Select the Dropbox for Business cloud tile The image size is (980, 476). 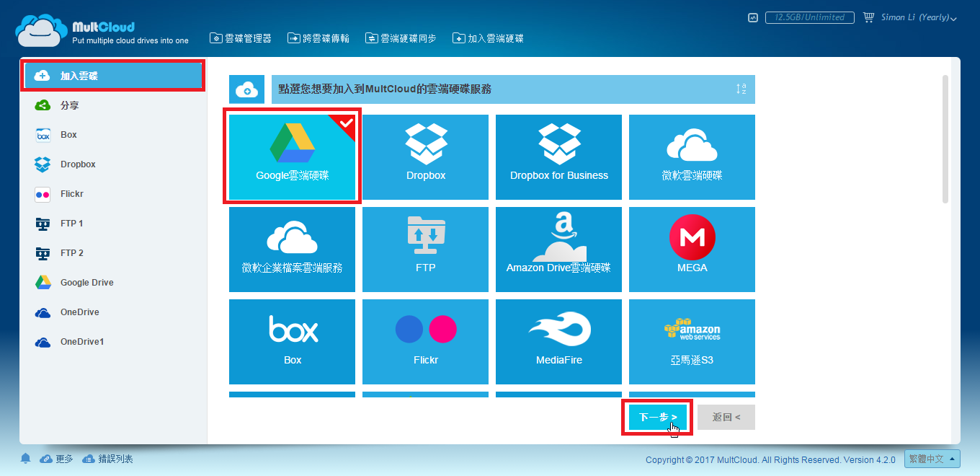pyautogui.click(x=558, y=157)
